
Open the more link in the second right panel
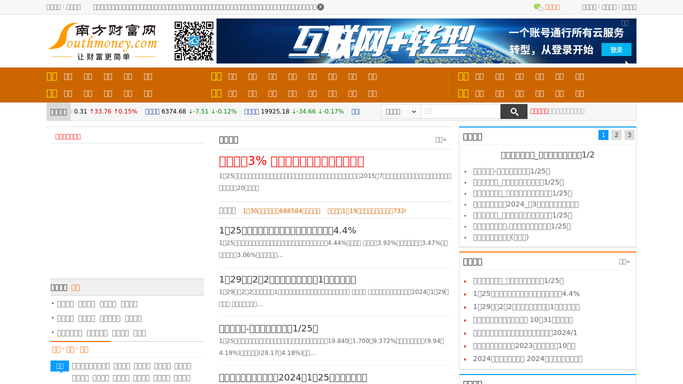coord(625,262)
